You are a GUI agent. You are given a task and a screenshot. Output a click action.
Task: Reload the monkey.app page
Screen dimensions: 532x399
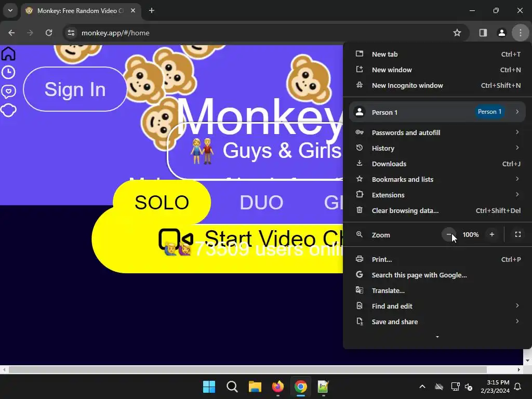coord(49,33)
